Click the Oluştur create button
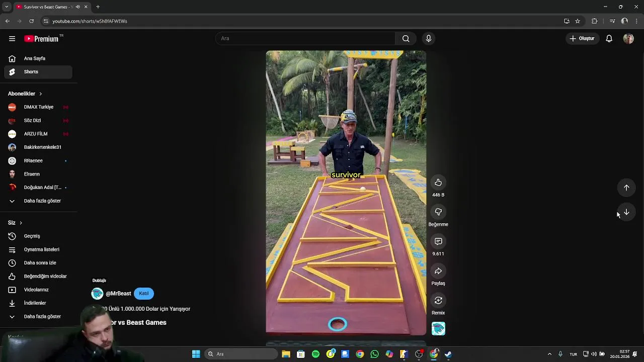The image size is (644, 362). 582,39
